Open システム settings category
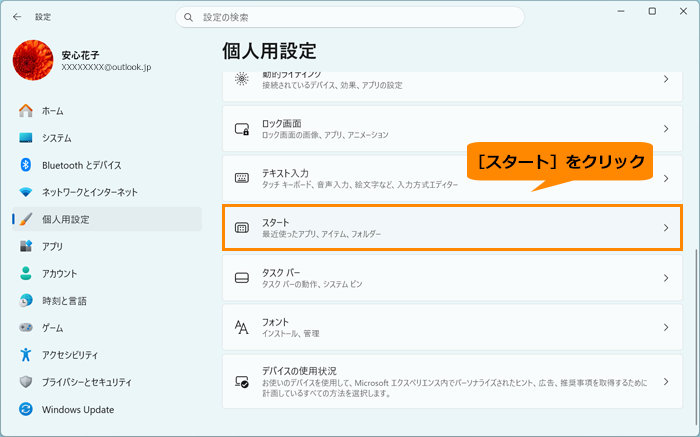The height and width of the screenshot is (437, 700). 107,138
